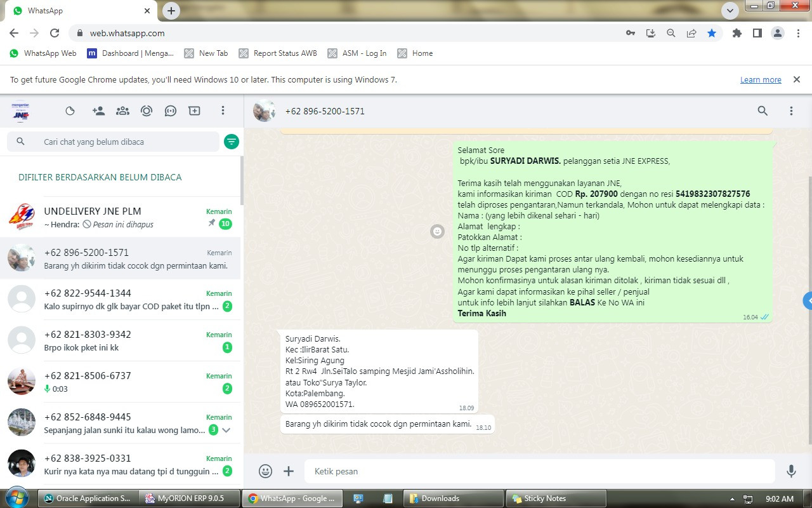The height and width of the screenshot is (508, 812).
Task: Start a new chat with plus icon
Action: (195, 110)
